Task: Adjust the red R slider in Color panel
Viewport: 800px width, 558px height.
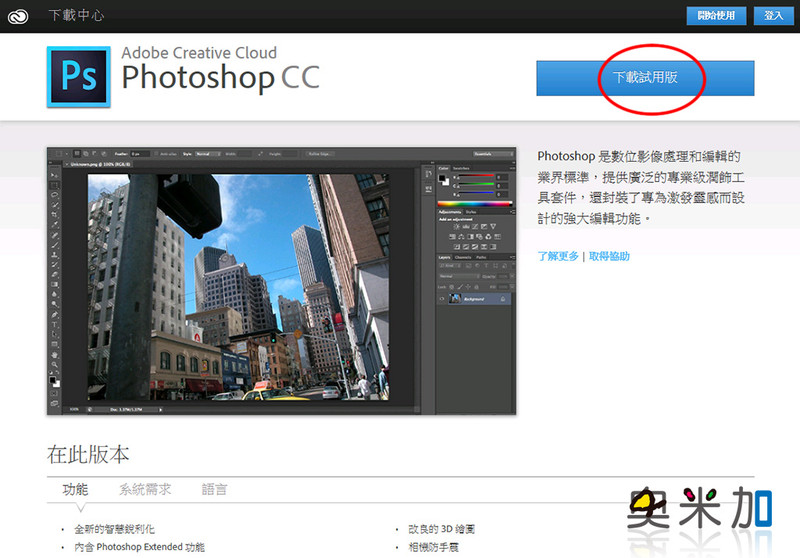Action: tap(476, 175)
